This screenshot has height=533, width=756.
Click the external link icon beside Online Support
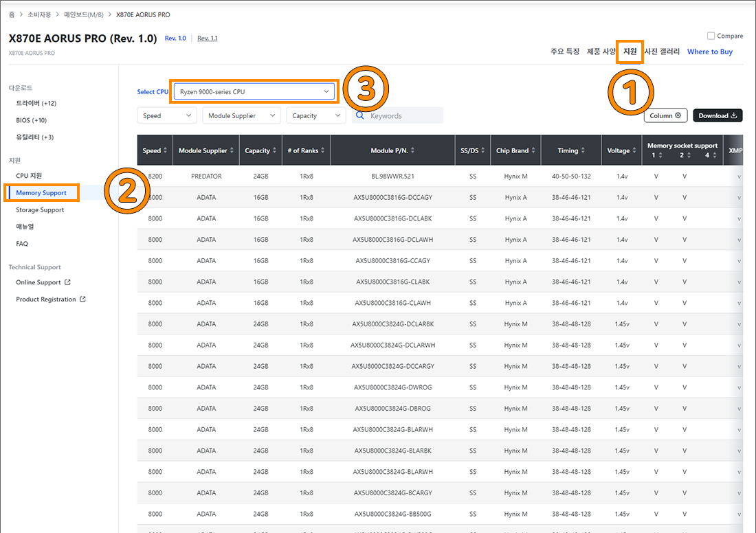(67, 282)
